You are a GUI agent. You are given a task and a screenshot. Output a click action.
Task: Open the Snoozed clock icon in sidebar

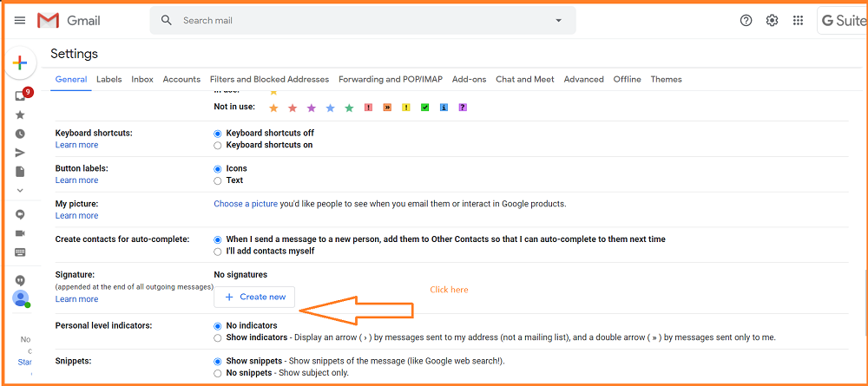click(x=20, y=134)
